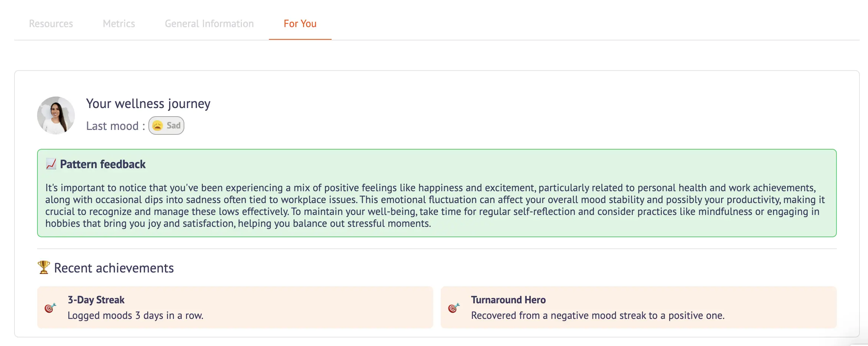Click the target icon in Turnaround Hero card
This screenshot has height=346, width=868.
point(454,307)
